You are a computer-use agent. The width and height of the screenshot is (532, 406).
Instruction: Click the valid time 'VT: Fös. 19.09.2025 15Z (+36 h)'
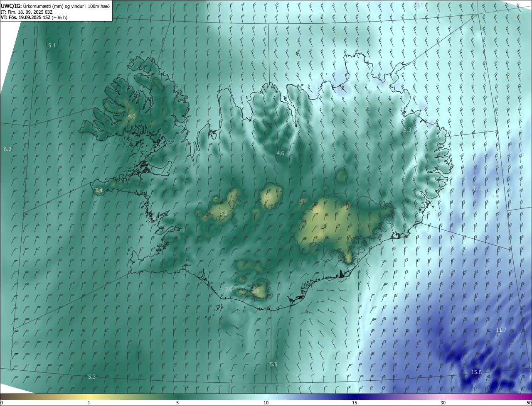(34, 17)
